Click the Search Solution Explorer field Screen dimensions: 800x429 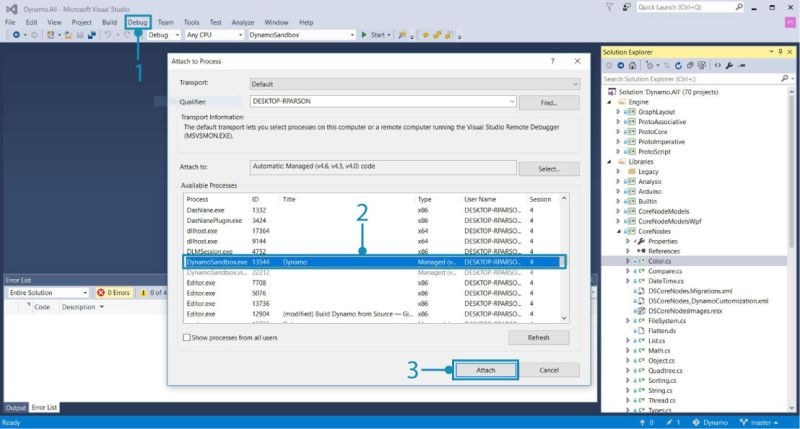[x=691, y=79]
